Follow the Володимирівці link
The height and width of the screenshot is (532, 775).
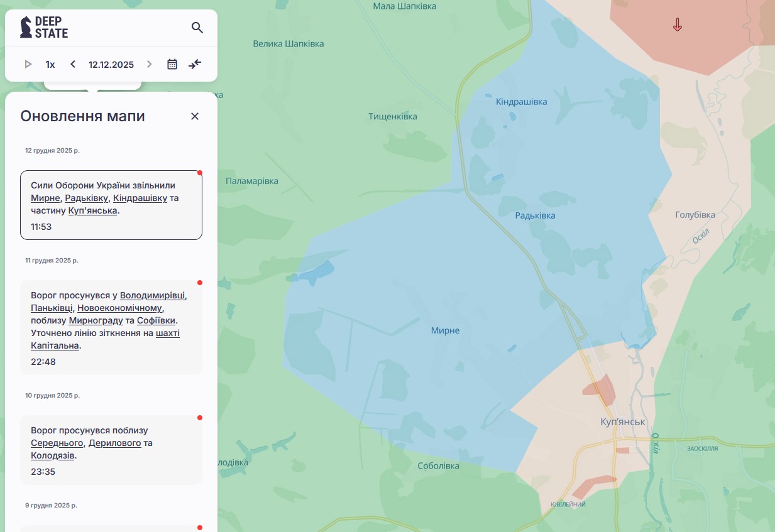153,295
